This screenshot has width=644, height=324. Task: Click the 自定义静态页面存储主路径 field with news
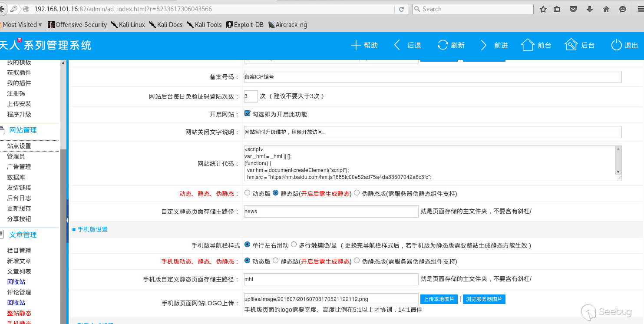tap(331, 212)
